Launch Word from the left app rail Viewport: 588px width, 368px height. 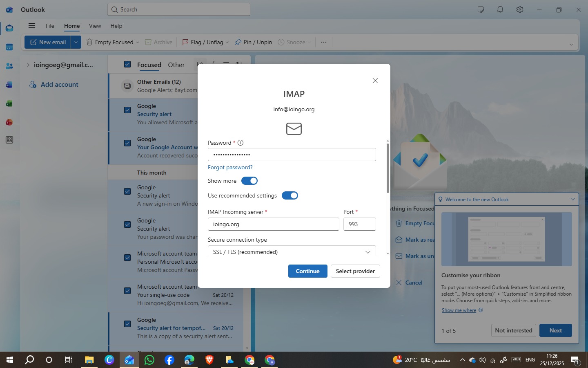pyautogui.click(x=9, y=85)
